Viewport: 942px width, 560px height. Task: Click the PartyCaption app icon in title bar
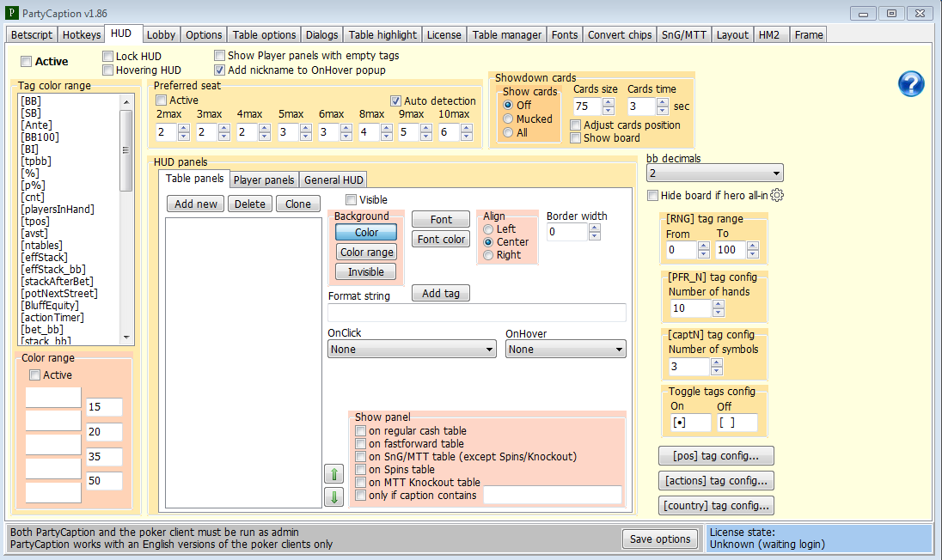pyautogui.click(x=11, y=13)
